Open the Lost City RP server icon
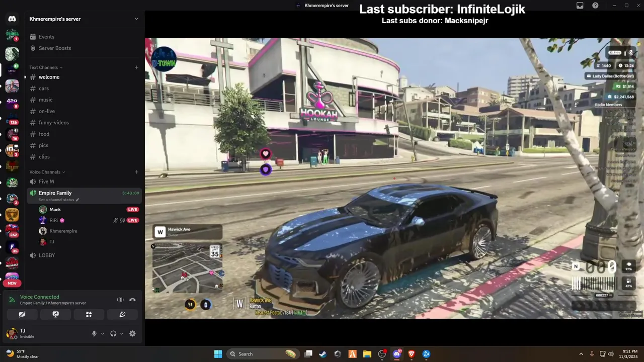 (x=12, y=166)
